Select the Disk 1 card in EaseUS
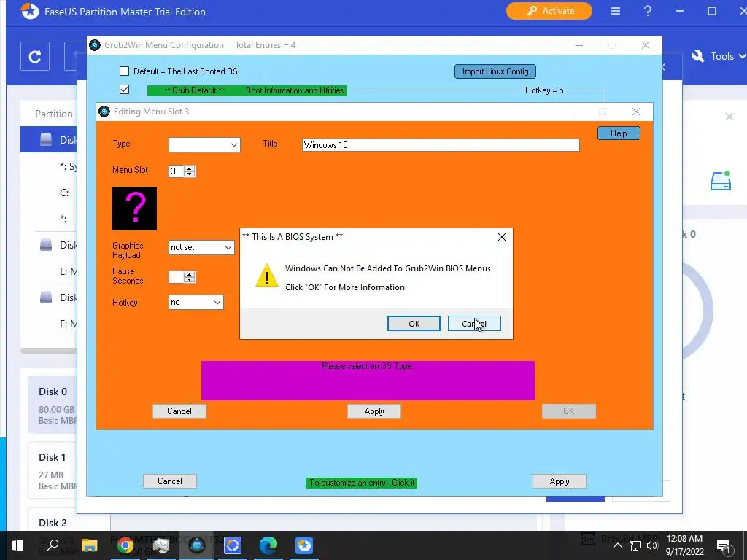747x560 pixels. pos(53,470)
